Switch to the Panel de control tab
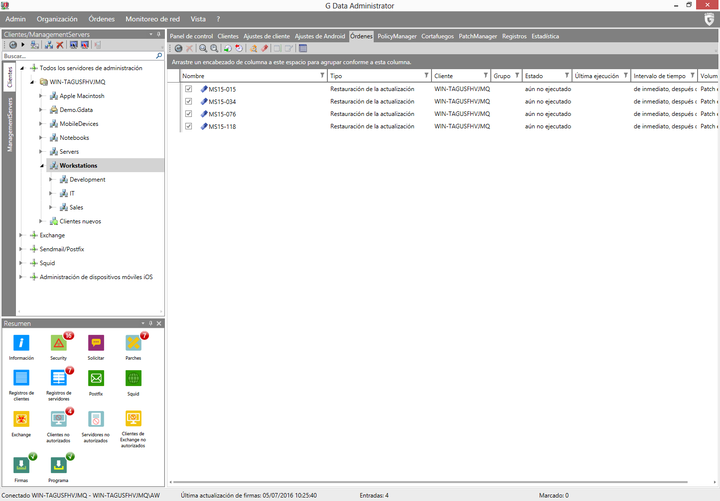The height and width of the screenshot is (501, 720). [x=191, y=36]
